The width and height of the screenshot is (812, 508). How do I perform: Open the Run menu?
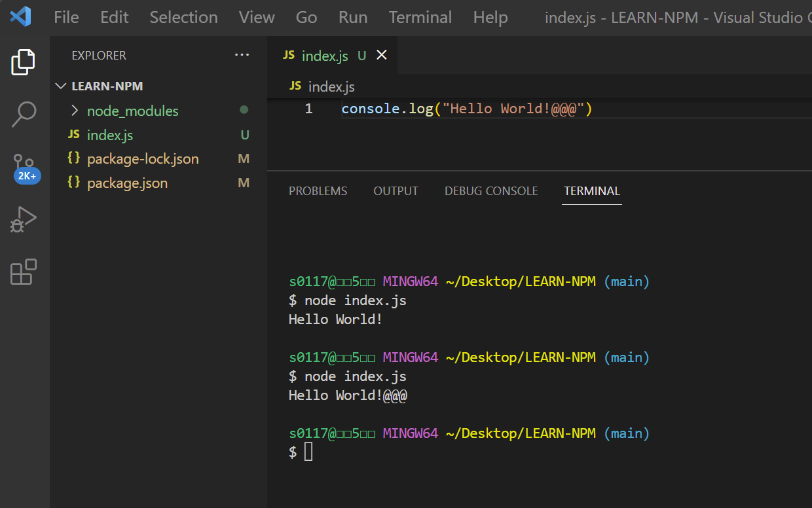[x=353, y=17]
